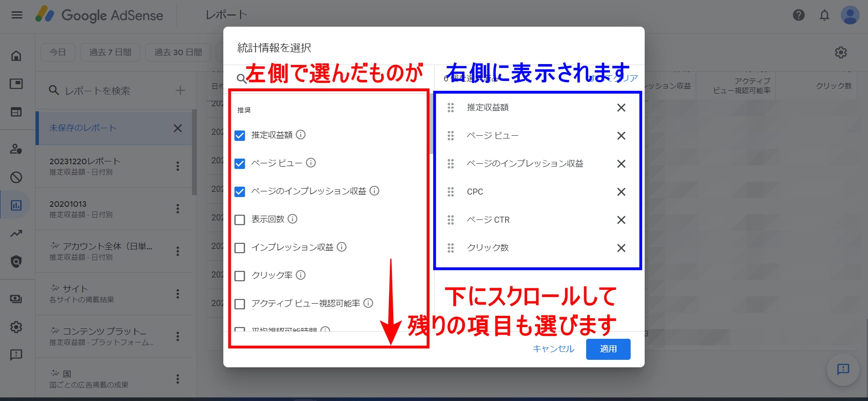The image size is (868, 401).
Task: Open the サイト report entry
Action: click(x=113, y=294)
